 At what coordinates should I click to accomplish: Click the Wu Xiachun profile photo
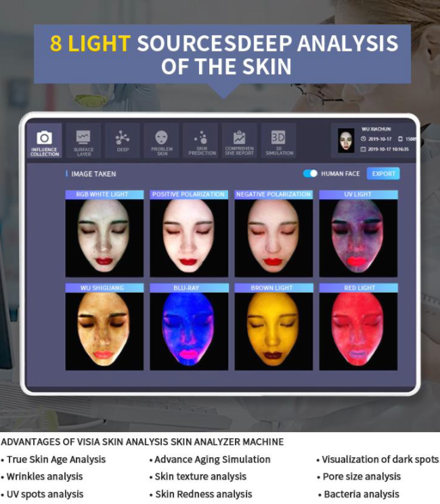click(x=346, y=140)
